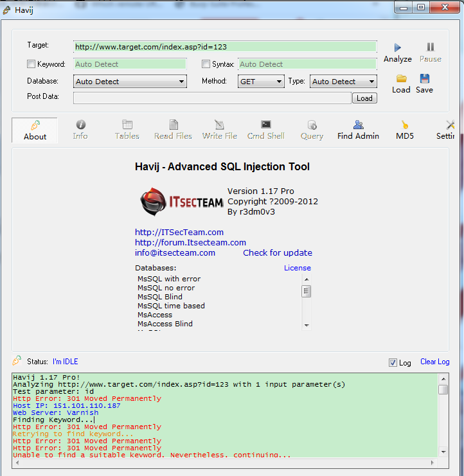This screenshot has width=464, height=476.
Task: Click the Databases list scroll down arrow
Action: 307,325
